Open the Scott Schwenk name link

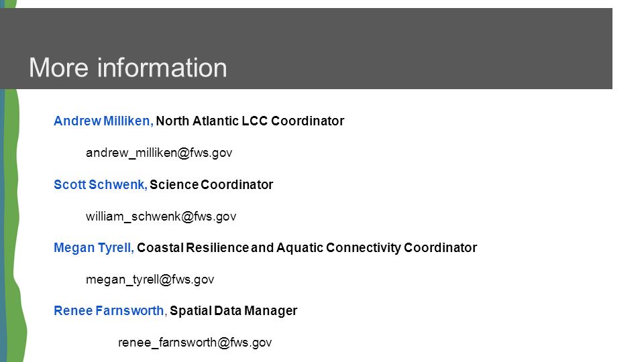click(x=100, y=185)
